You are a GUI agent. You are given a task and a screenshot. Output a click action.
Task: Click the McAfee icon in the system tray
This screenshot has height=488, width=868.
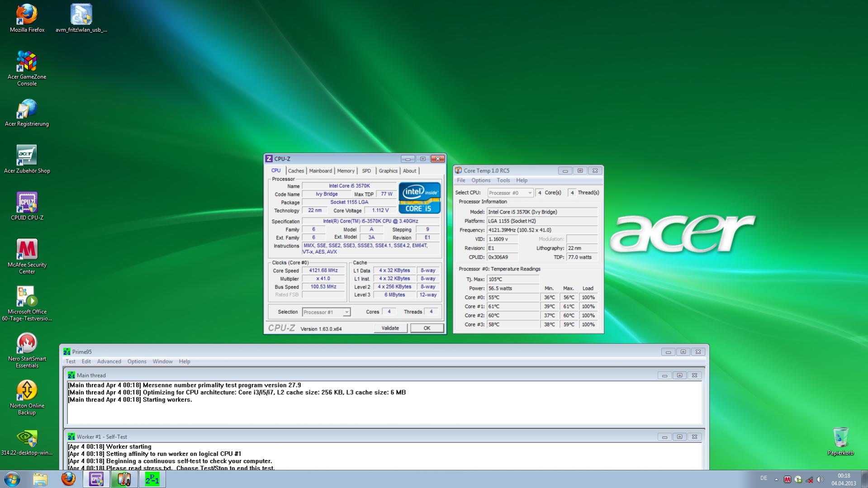[x=787, y=479]
